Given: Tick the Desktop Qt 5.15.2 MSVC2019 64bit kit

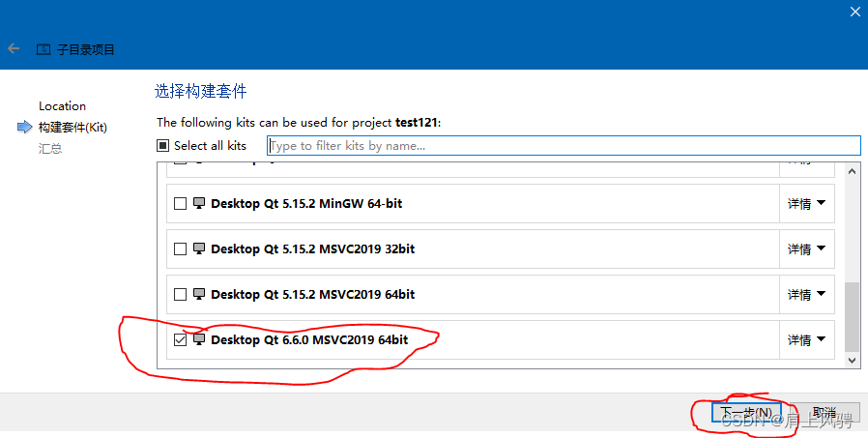Looking at the screenshot, I should [181, 295].
